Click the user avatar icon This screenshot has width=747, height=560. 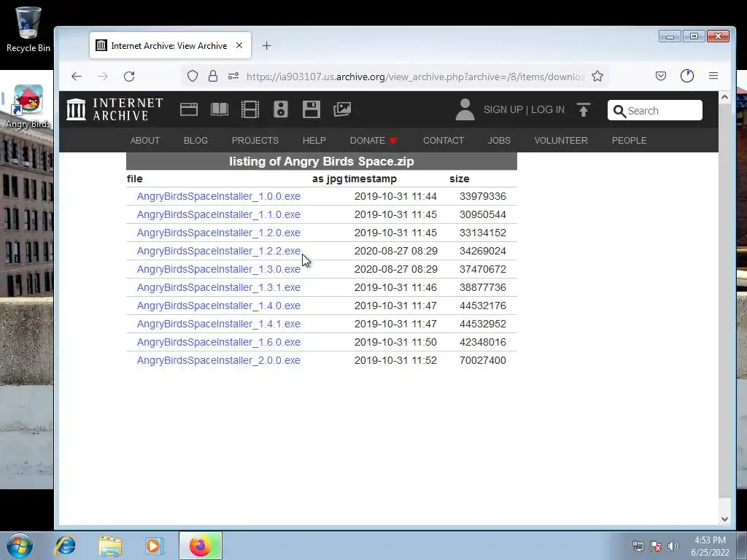[x=465, y=109]
